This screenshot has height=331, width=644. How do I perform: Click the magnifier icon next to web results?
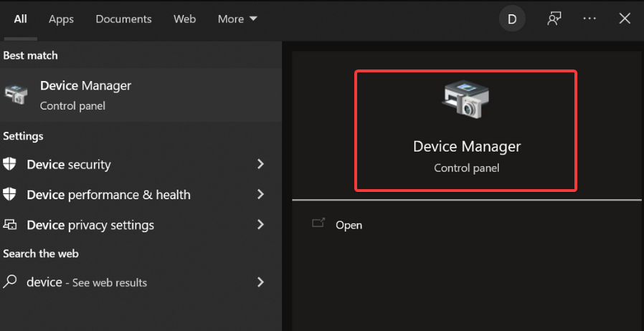click(x=10, y=282)
